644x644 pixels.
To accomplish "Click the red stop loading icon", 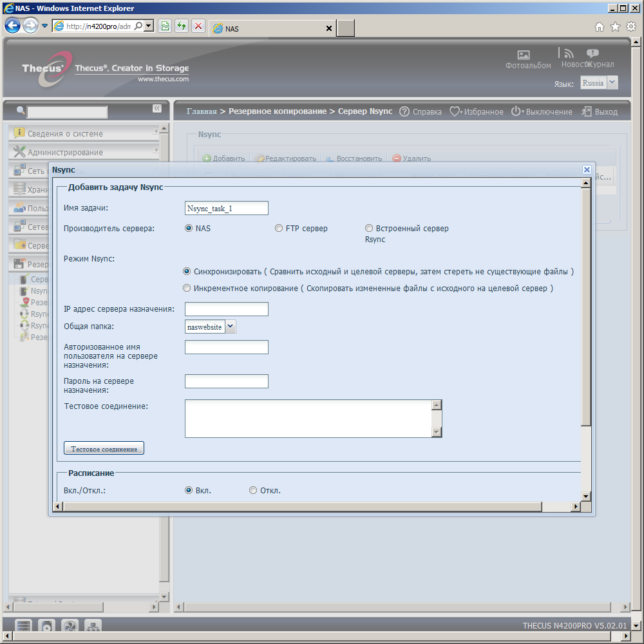I will (198, 26).
